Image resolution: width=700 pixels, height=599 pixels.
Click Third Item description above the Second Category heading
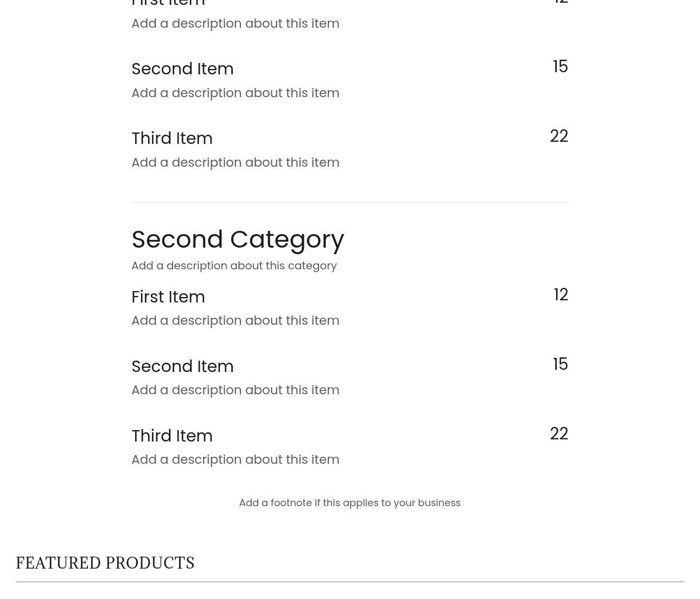tap(235, 162)
